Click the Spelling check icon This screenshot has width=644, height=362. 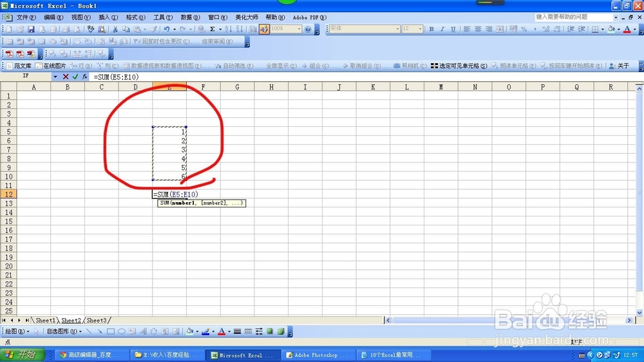[x=90, y=29]
